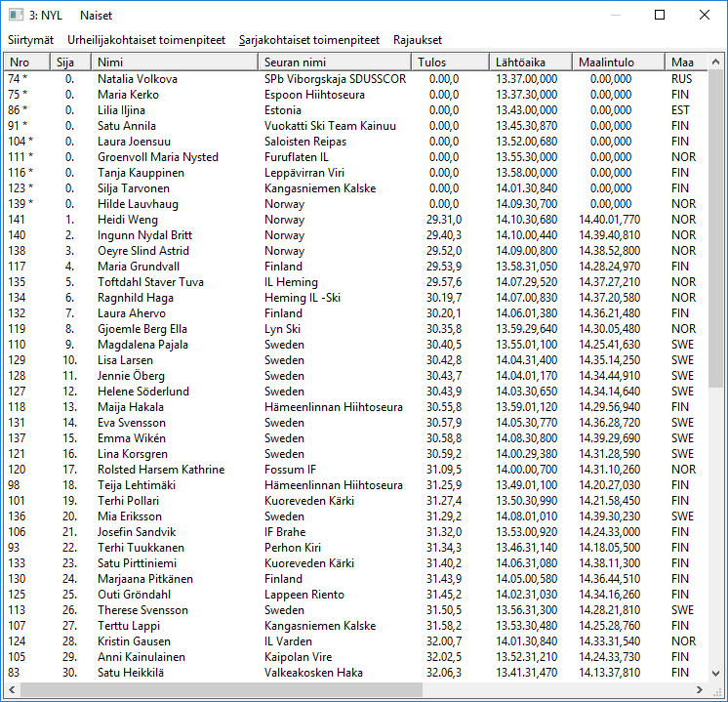
Task: Select Lilia Iljina in the list
Action: click(356, 110)
